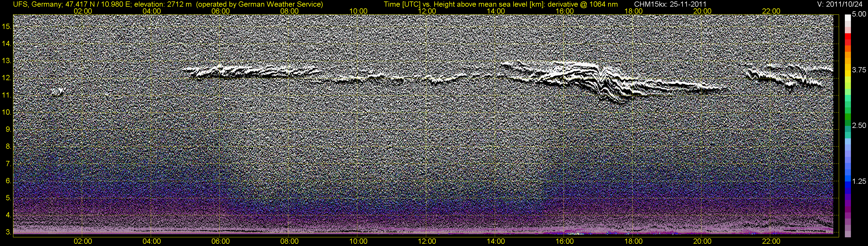Click 12:00 on the bottom time axis
Screen dimensions: 868x246
click(427, 242)
